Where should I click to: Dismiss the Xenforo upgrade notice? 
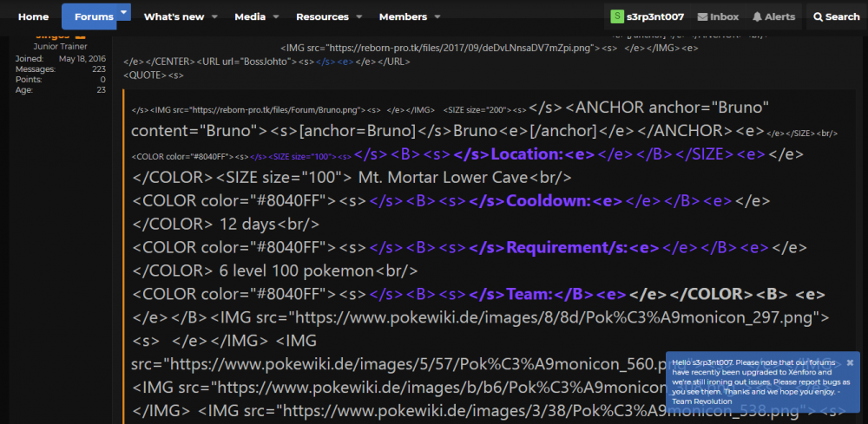pos(850,362)
